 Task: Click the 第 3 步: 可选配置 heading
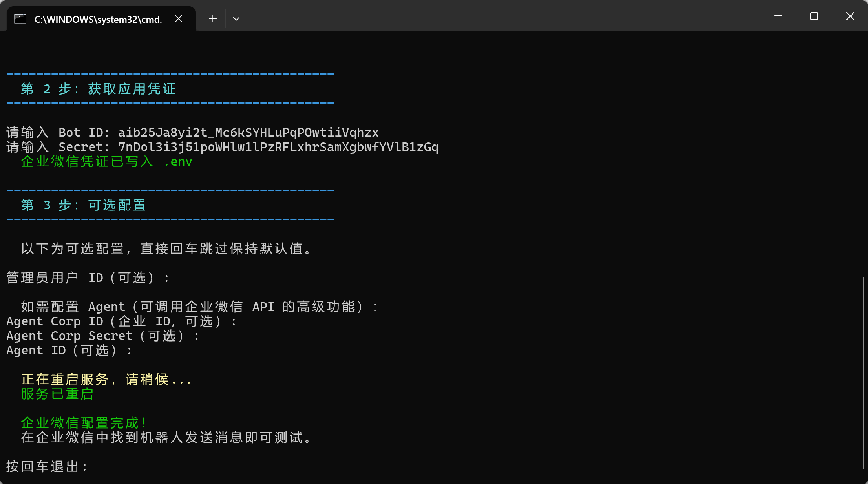coord(83,205)
